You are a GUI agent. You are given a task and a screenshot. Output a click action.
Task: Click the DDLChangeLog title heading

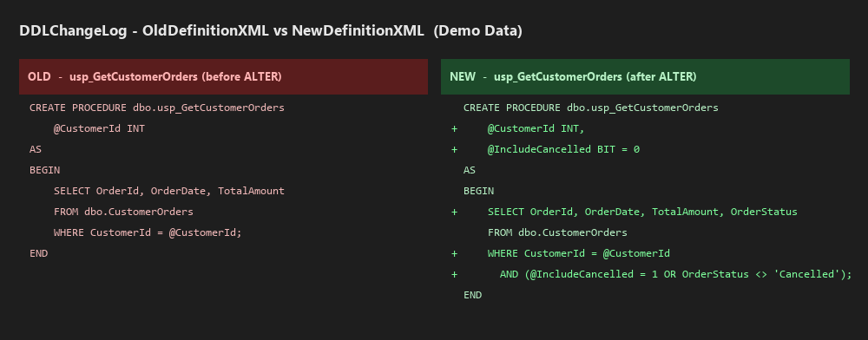tap(271, 31)
